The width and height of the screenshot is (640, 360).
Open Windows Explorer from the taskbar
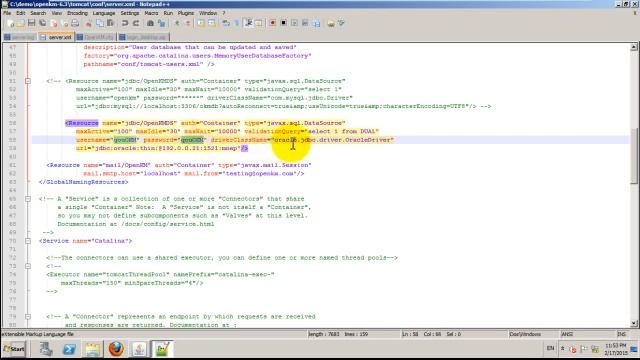click(x=93, y=349)
